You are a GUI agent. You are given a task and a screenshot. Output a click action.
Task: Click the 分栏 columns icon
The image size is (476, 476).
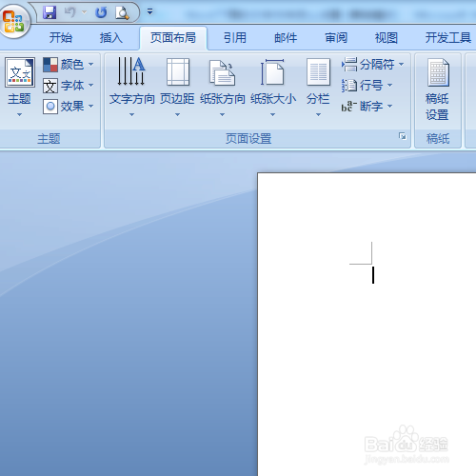pos(318,71)
